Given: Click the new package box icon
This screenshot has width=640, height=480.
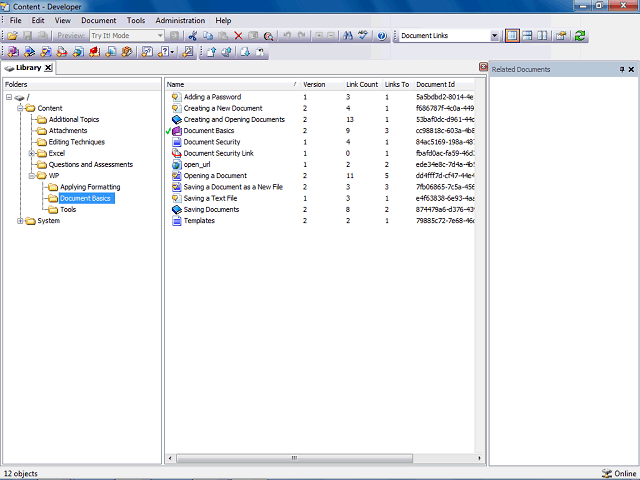Looking at the screenshot, I should (x=127, y=52).
